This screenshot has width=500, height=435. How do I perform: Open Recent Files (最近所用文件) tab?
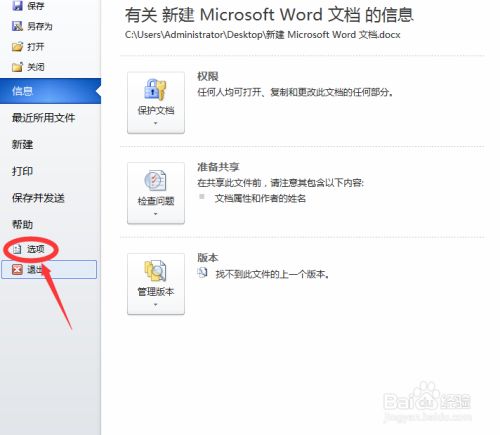tap(44, 117)
